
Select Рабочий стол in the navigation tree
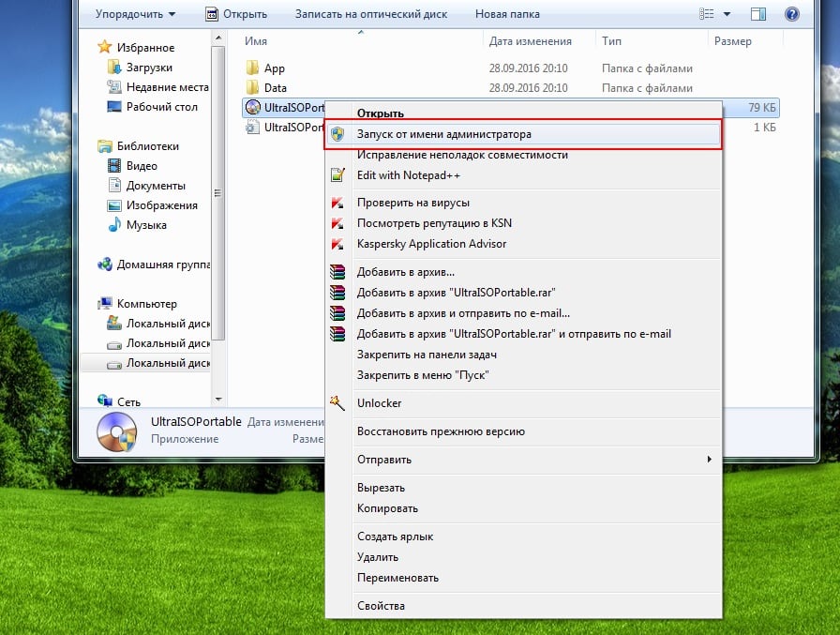(161, 107)
